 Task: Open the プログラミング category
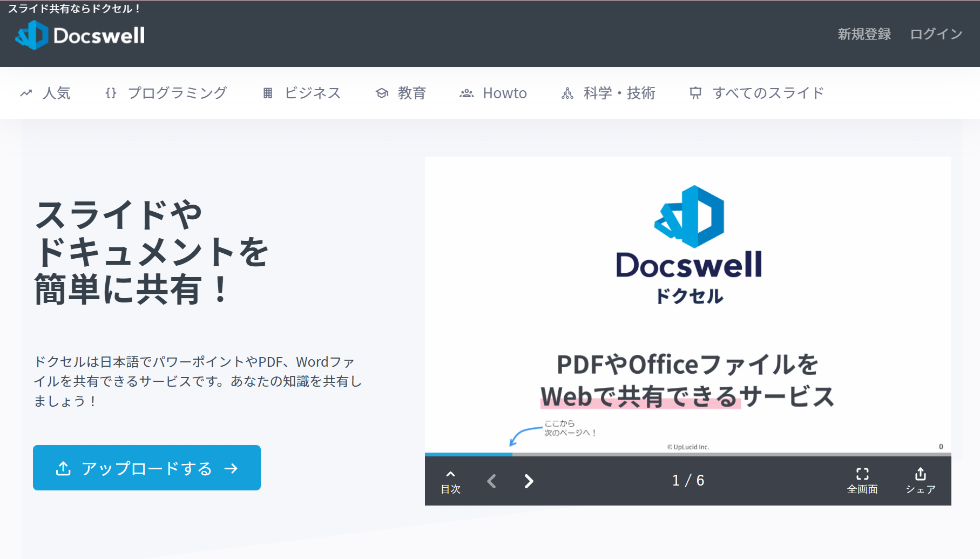[x=166, y=93]
